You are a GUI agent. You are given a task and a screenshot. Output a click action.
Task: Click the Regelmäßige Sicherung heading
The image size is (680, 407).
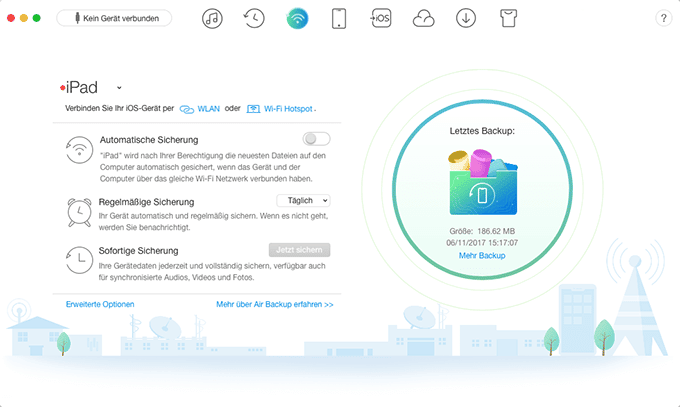click(x=146, y=202)
